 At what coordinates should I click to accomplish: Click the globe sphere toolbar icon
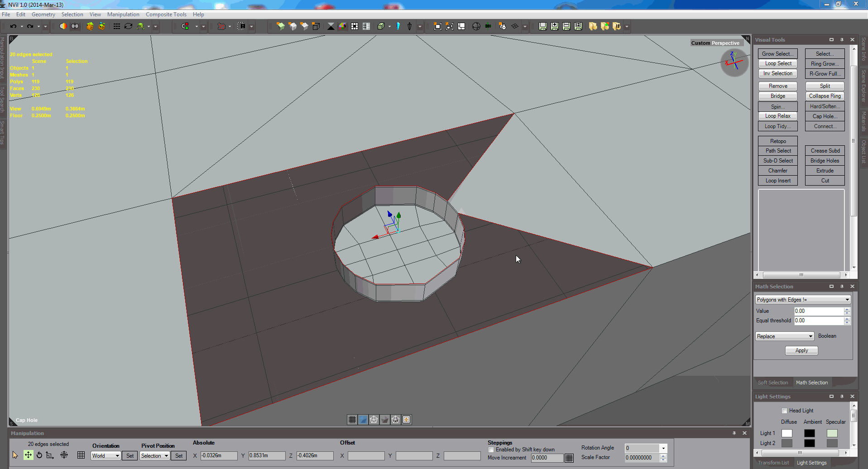[x=476, y=26]
